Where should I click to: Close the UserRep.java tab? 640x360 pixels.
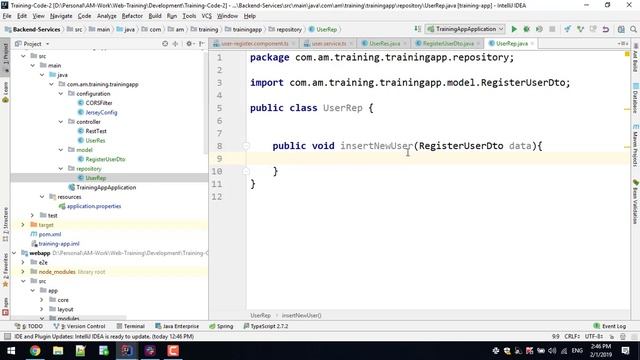click(x=532, y=43)
